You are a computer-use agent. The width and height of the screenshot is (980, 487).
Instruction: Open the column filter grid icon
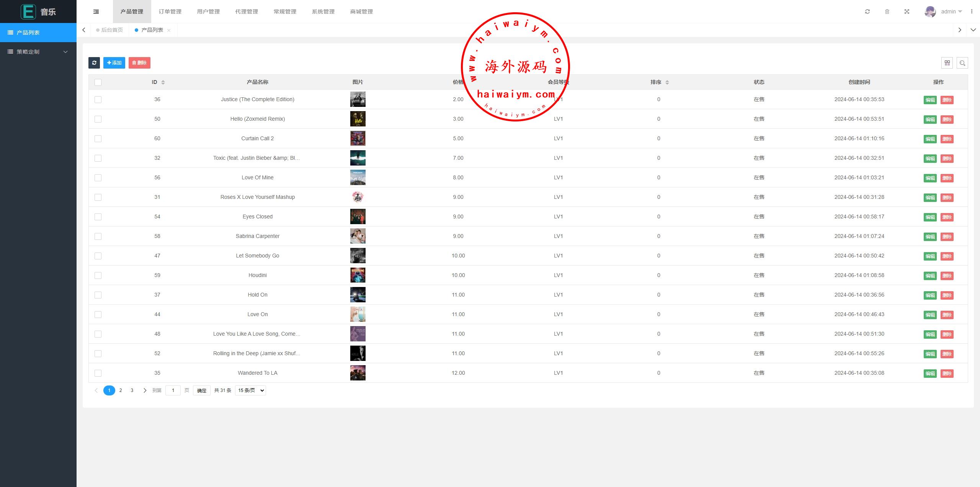(x=947, y=63)
